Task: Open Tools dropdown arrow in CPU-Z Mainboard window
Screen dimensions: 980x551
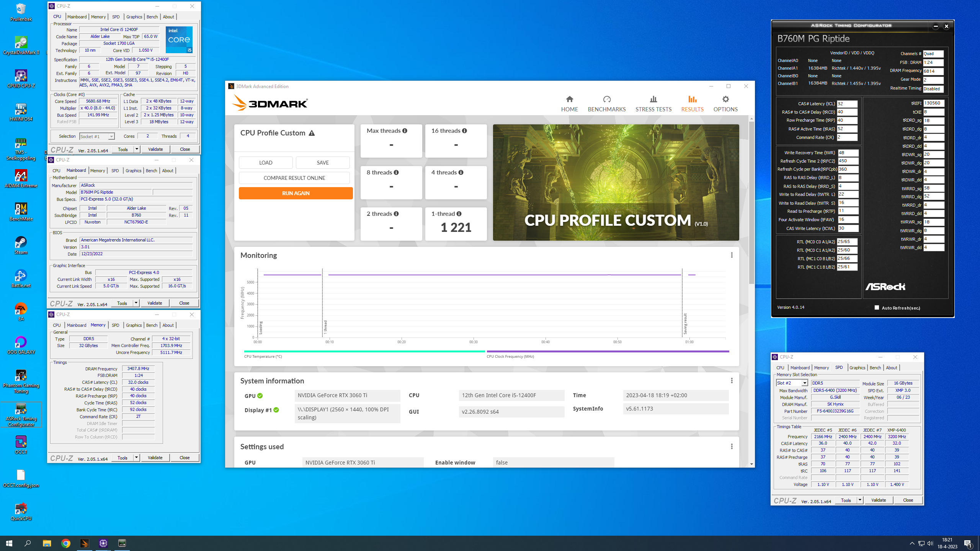Action: pyautogui.click(x=136, y=303)
